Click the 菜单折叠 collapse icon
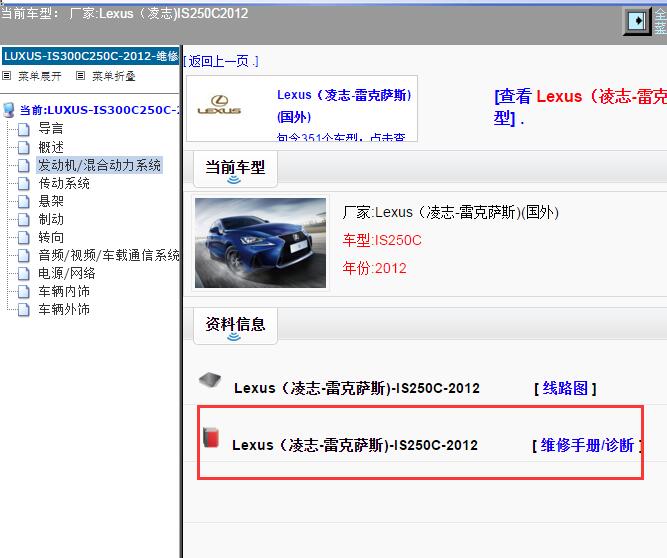 click(80, 76)
